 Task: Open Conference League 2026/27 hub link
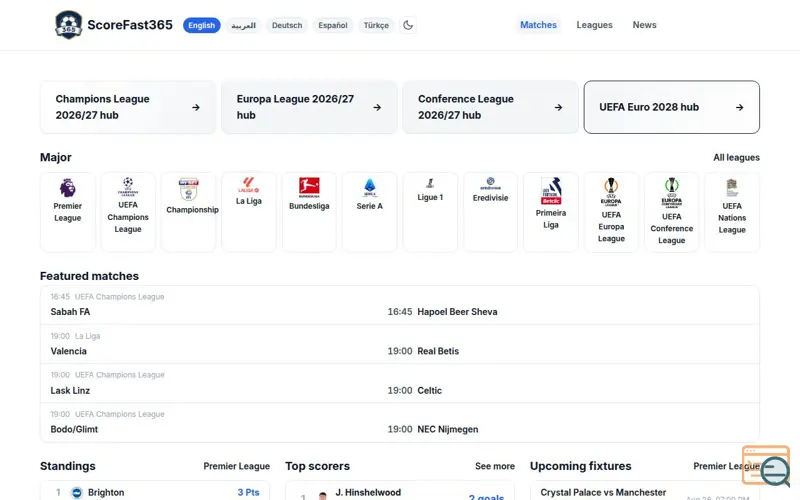[x=490, y=107]
